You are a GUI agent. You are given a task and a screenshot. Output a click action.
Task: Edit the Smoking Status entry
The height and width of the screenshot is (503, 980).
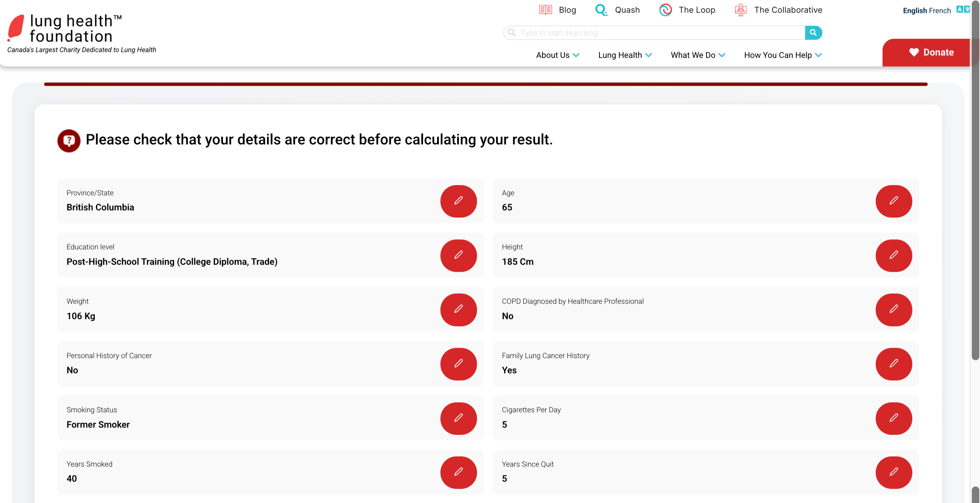tap(459, 419)
